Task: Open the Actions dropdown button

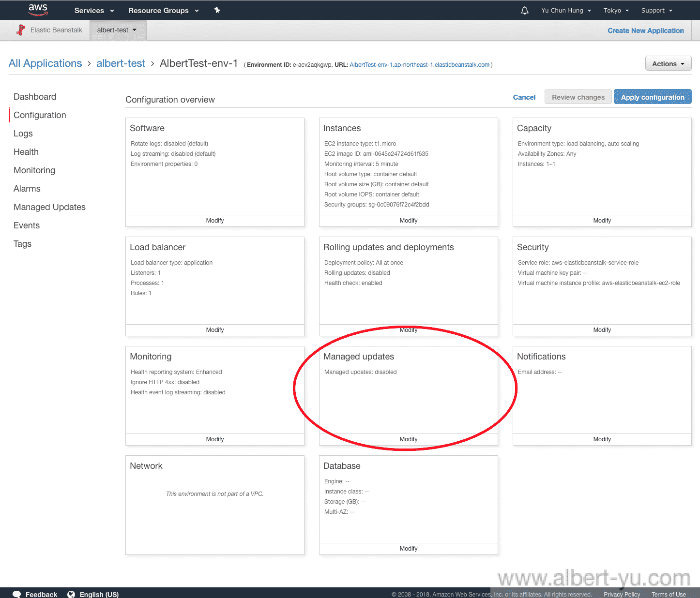Action: click(x=668, y=64)
